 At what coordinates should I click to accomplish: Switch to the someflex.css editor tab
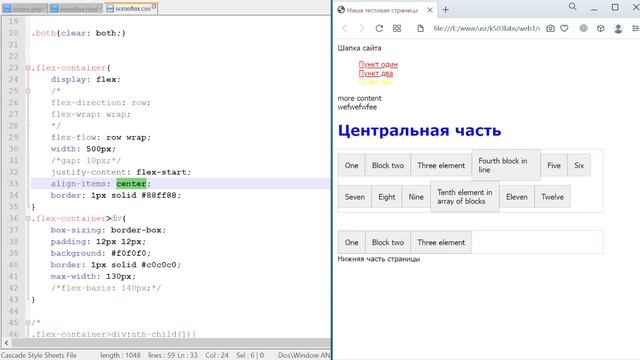[131, 8]
